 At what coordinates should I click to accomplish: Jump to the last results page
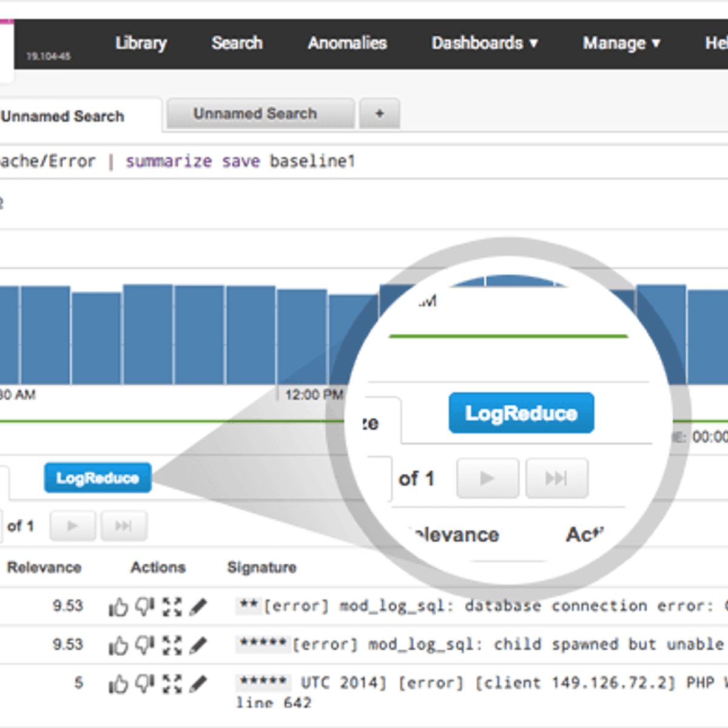[x=124, y=526]
